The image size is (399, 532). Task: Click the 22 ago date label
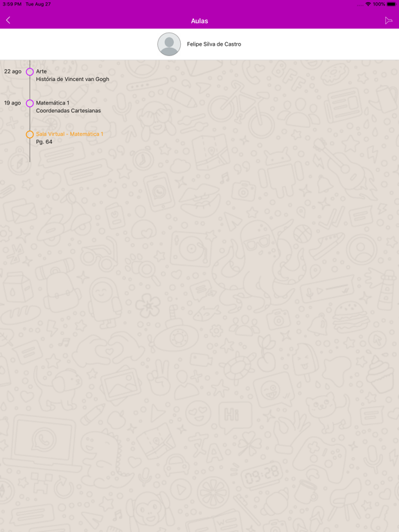click(13, 71)
